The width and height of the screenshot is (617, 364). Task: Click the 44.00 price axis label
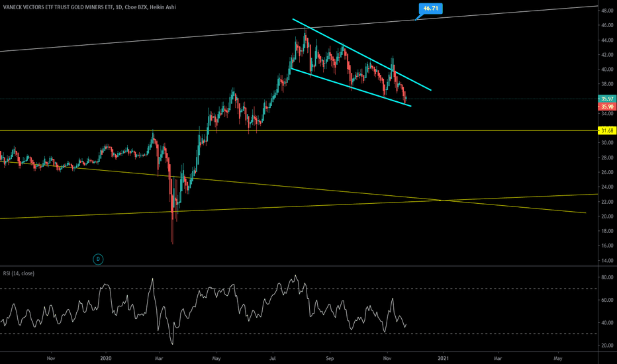(607, 40)
